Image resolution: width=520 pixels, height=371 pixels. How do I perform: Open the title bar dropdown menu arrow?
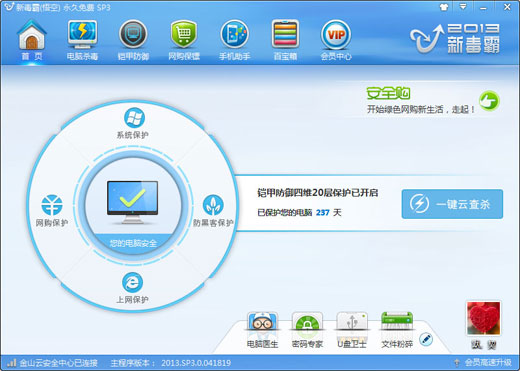[463, 7]
